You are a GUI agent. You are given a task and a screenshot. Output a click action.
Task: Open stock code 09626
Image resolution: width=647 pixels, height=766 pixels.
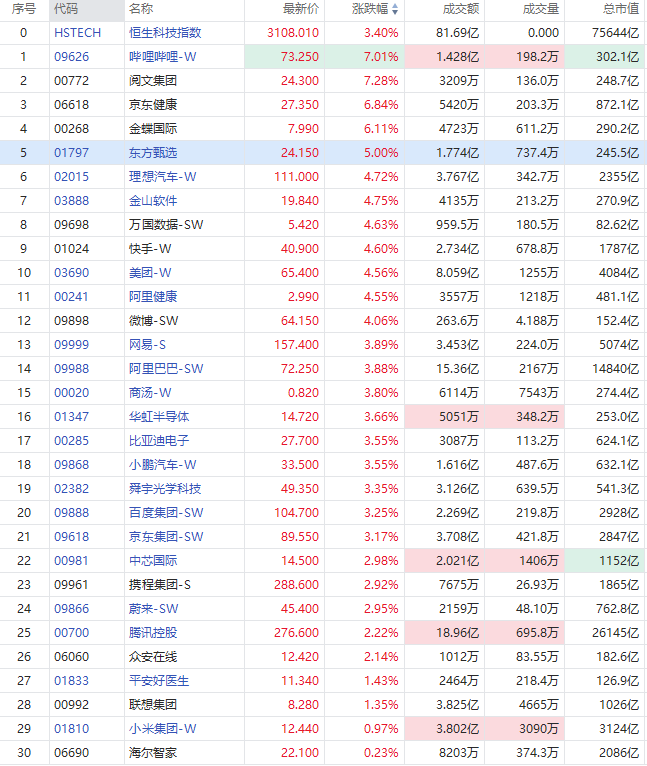71,57
